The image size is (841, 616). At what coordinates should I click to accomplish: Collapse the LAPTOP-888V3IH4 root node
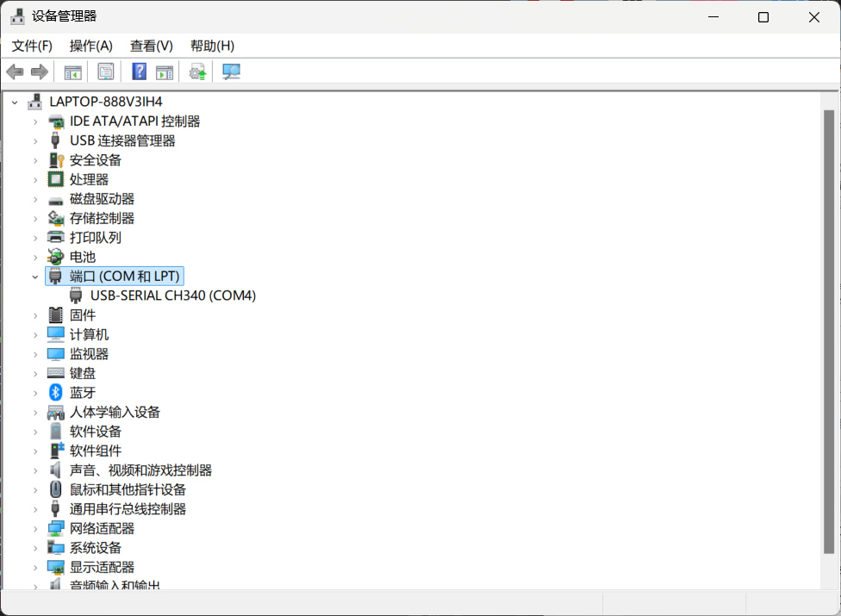tap(15, 102)
